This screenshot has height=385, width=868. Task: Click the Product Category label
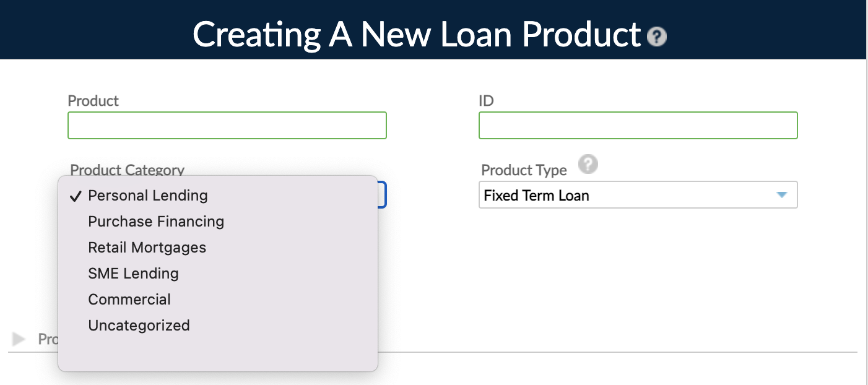[x=127, y=170]
